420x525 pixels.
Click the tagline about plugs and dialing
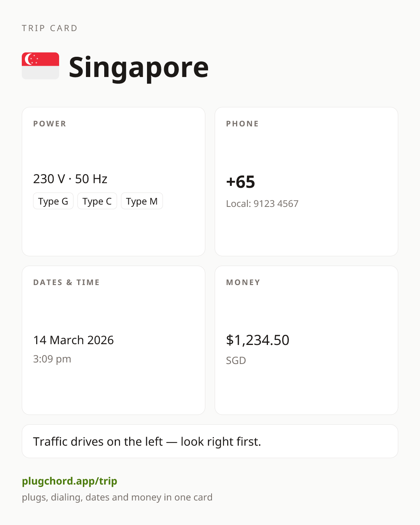117,497
